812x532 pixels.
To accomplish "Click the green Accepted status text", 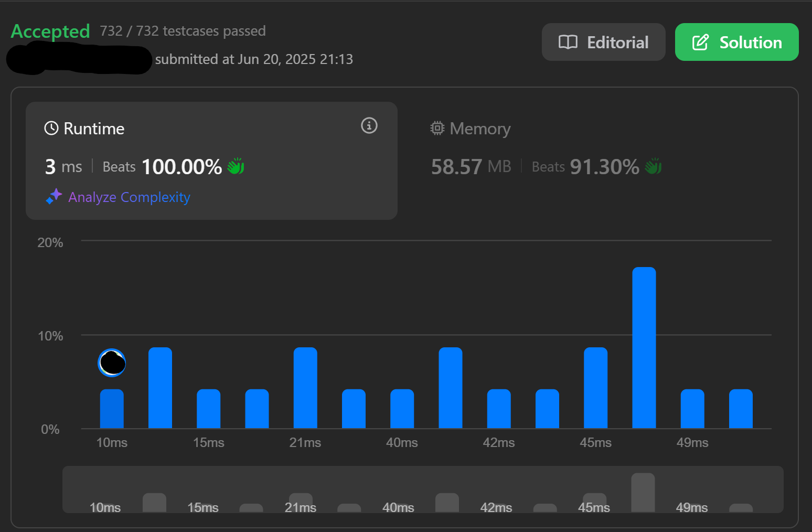I will pos(50,31).
